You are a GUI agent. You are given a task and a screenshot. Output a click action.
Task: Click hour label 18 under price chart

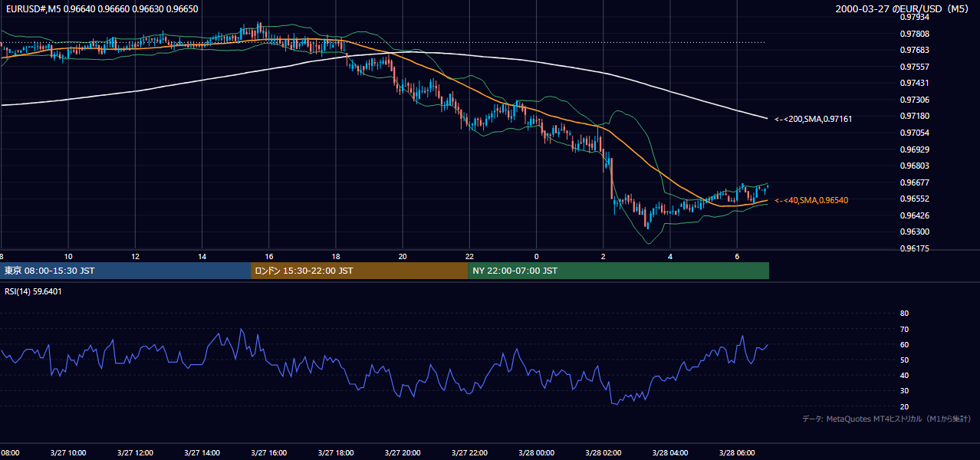336,256
